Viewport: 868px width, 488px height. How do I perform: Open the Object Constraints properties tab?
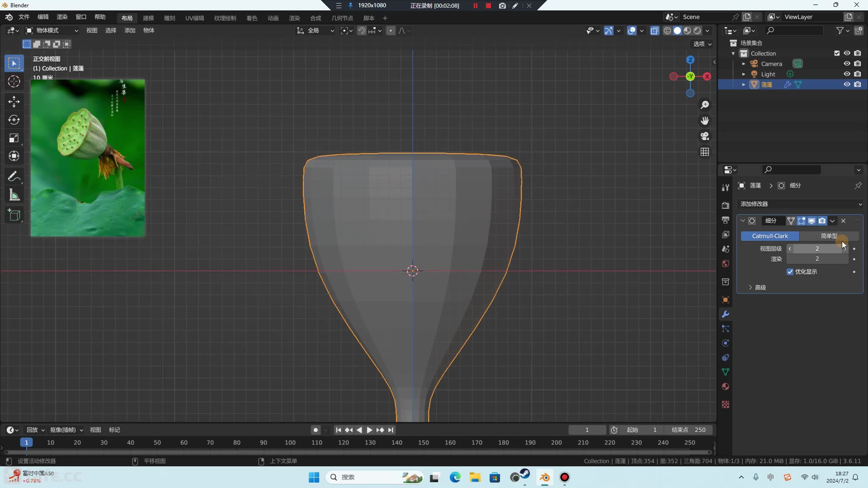[726, 358]
